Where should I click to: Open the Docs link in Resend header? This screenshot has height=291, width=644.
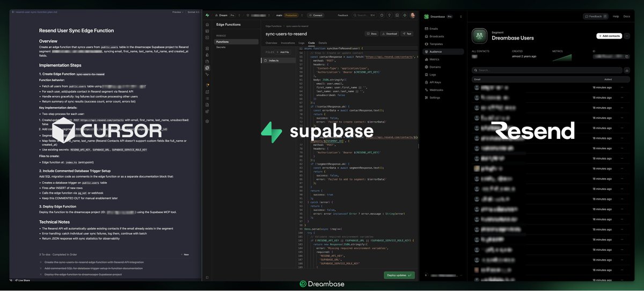[x=627, y=17]
